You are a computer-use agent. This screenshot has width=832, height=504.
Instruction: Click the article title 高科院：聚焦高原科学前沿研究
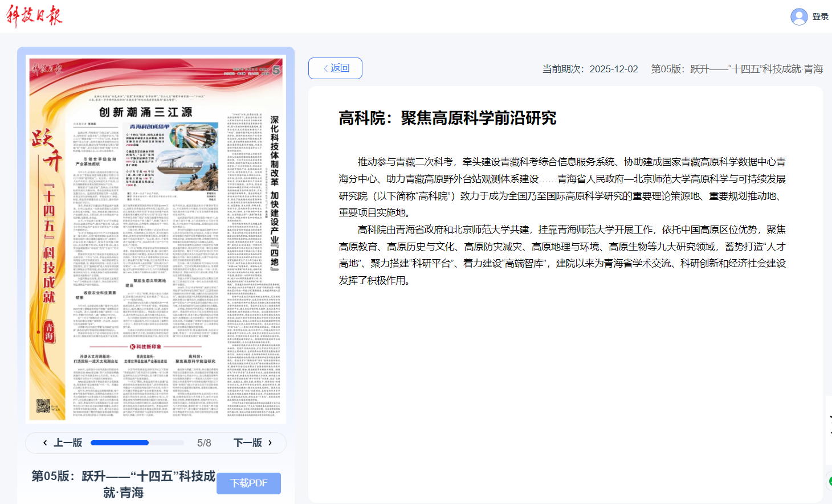click(447, 118)
